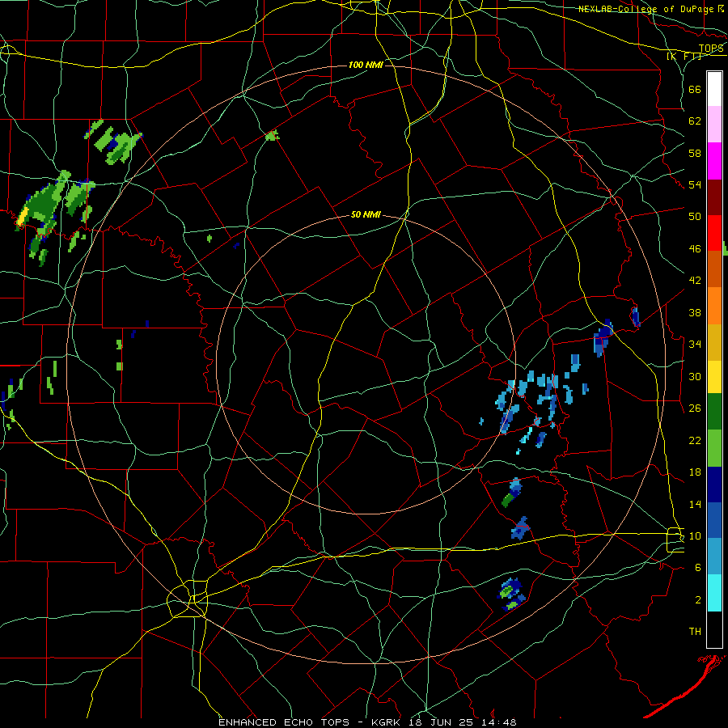
Task: Select the bright red legend color band
Action: tap(714, 233)
